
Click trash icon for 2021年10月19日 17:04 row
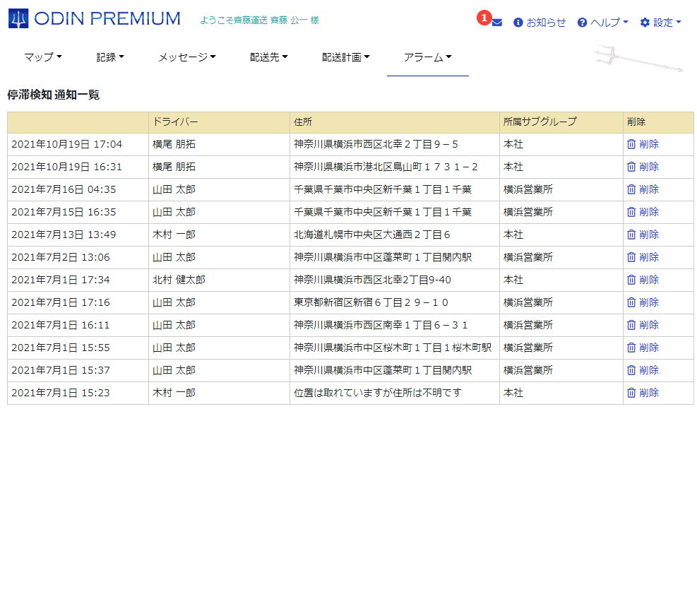[631, 144]
